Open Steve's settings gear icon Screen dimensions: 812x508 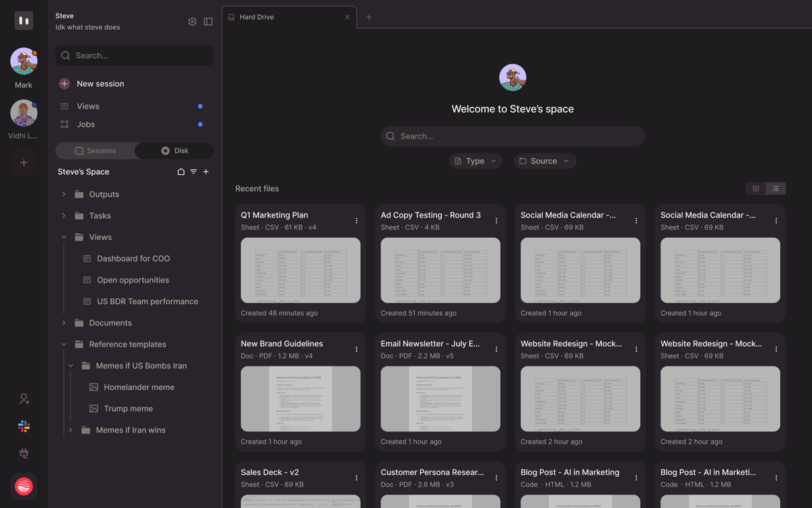pos(192,22)
